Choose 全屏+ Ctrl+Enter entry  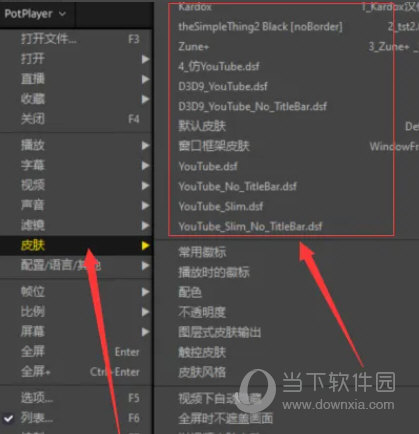tap(76, 372)
